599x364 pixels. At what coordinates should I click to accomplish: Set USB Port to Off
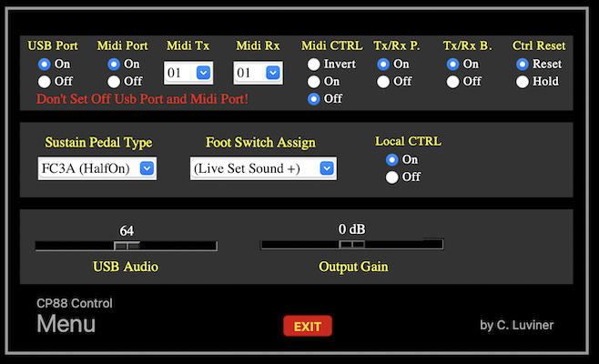coord(45,81)
